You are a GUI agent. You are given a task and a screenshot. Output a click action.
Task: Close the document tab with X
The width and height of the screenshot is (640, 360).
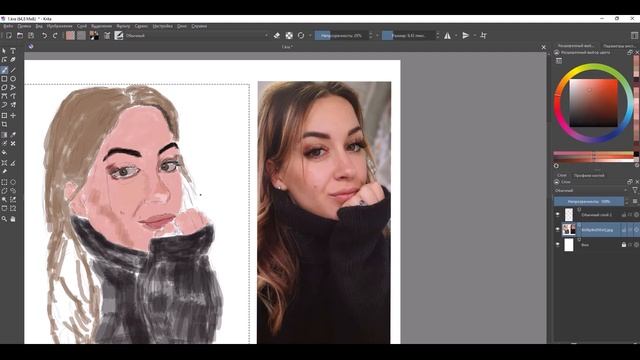click(x=543, y=47)
